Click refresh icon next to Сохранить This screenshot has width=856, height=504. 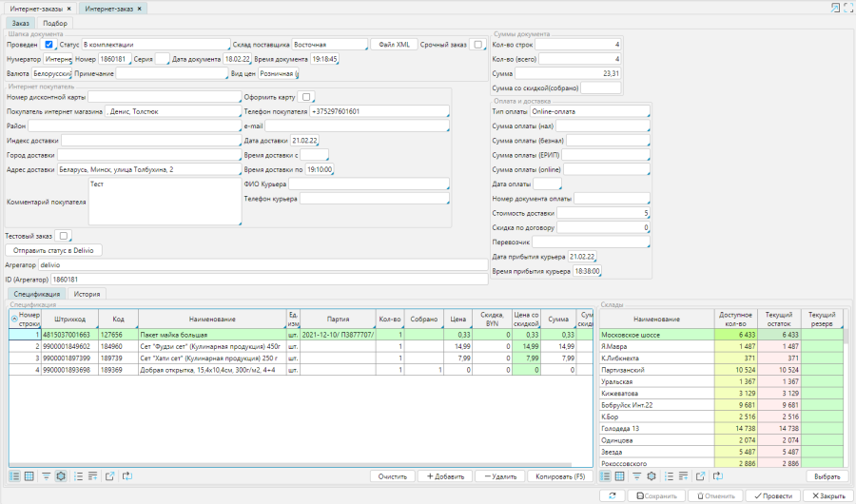(x=613, y=495)
